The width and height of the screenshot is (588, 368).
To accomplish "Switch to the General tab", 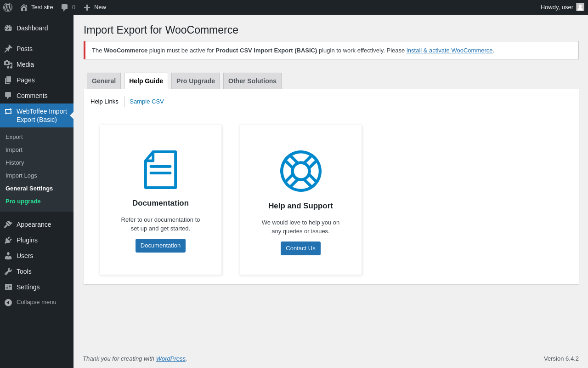I will [104, 81].
